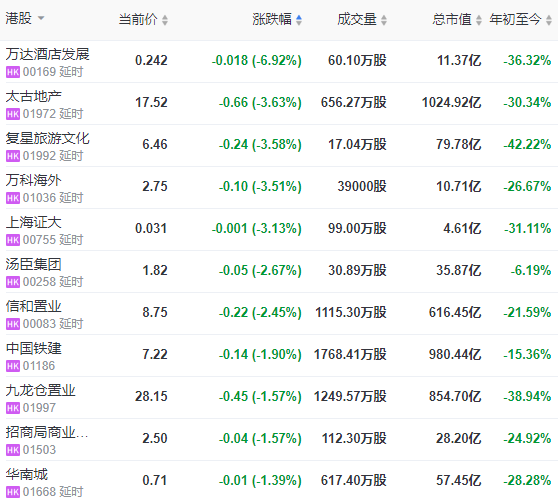Select stock code 00755 延时

coord(53,240)
